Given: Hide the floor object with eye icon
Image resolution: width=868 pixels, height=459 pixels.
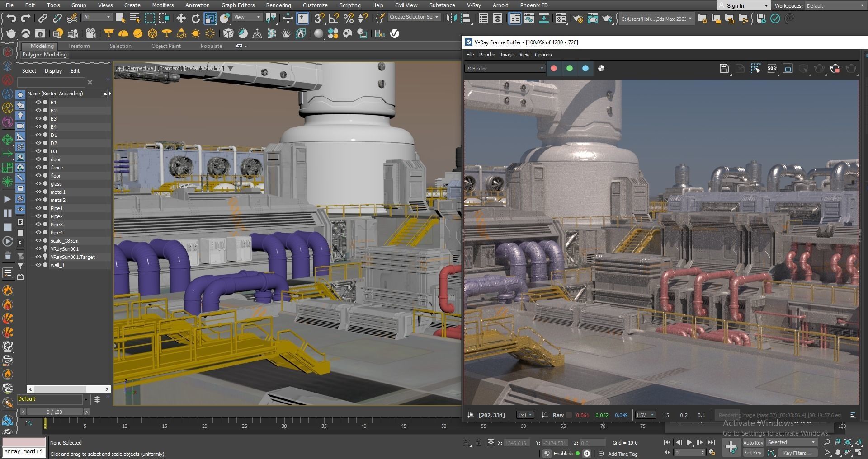Looking at the screenshot, I should (38, 175).
